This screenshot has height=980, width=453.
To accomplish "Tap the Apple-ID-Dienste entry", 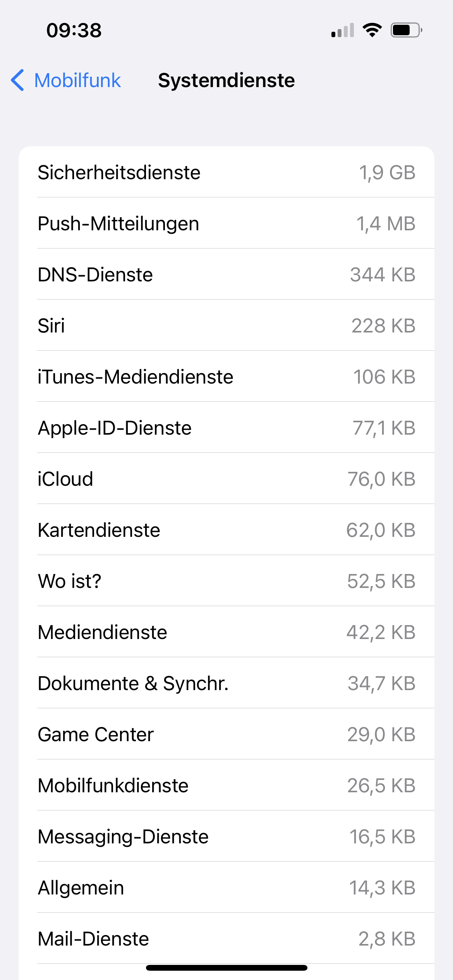I will click(x=226, y=428).
